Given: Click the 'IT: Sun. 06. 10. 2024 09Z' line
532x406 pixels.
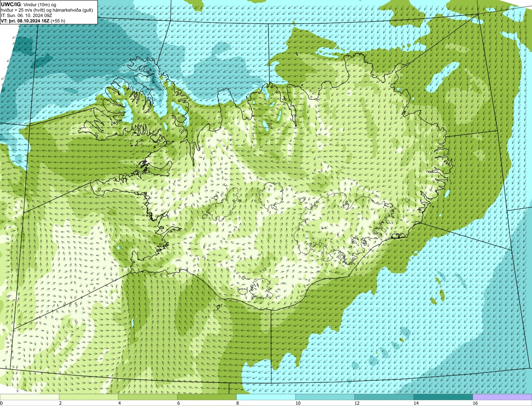Looking at the screenshot, I should click(26, 15).
